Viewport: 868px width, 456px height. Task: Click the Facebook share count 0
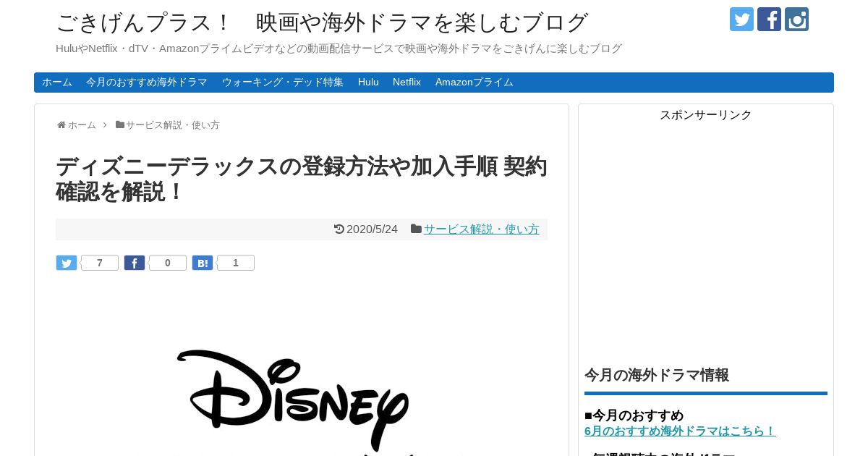[168, 263]
